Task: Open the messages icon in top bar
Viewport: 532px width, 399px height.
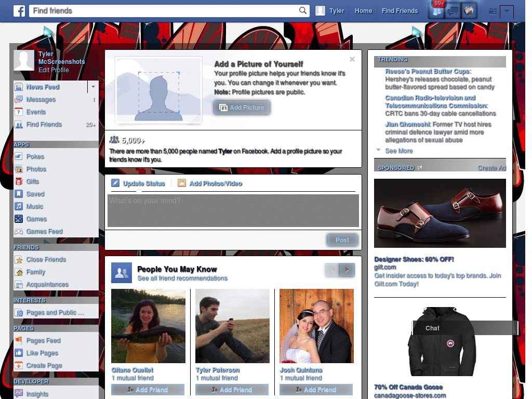Action: pos(453,11)
